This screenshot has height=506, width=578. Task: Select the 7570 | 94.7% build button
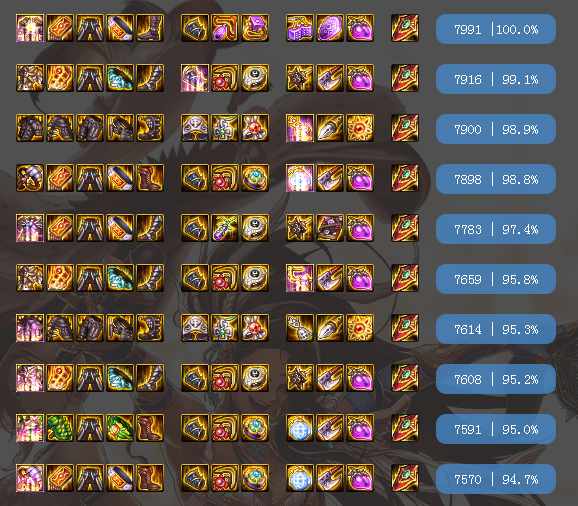(x=496, y=479)
